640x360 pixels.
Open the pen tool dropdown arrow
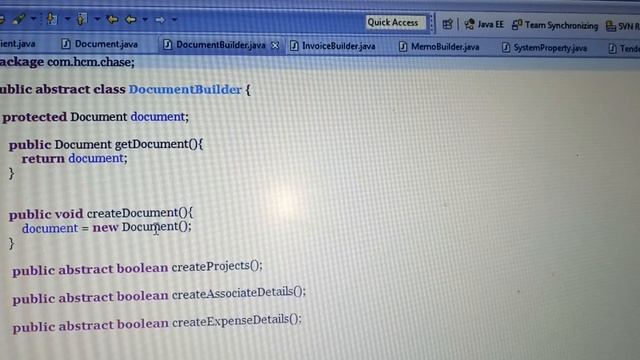(x=33, y=18)
